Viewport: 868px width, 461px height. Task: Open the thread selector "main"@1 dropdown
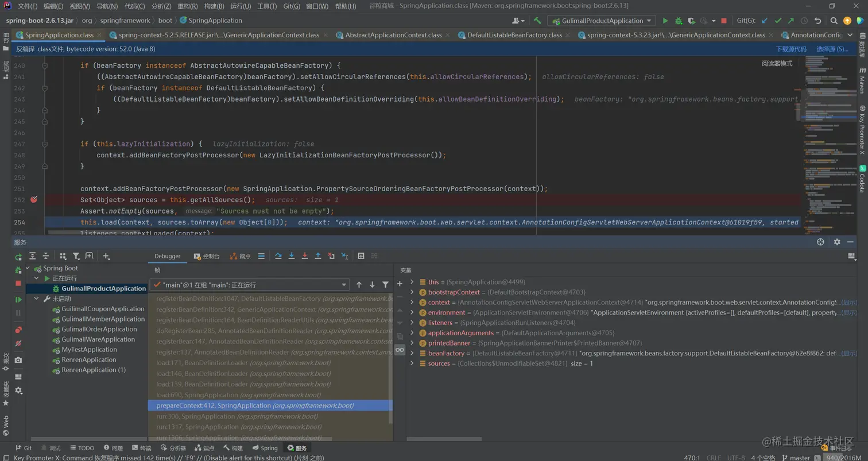pyautogui.click(x=249, y=285)
